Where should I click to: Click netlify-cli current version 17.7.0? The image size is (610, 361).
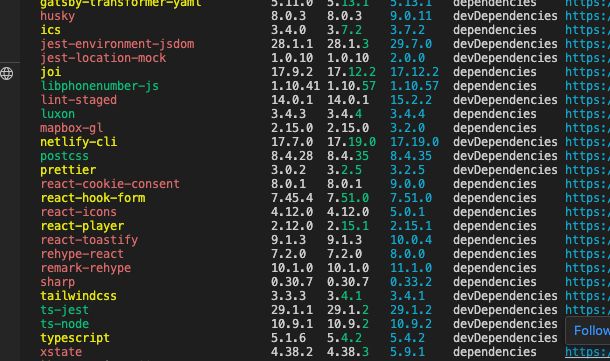click(x=292, y=142)
